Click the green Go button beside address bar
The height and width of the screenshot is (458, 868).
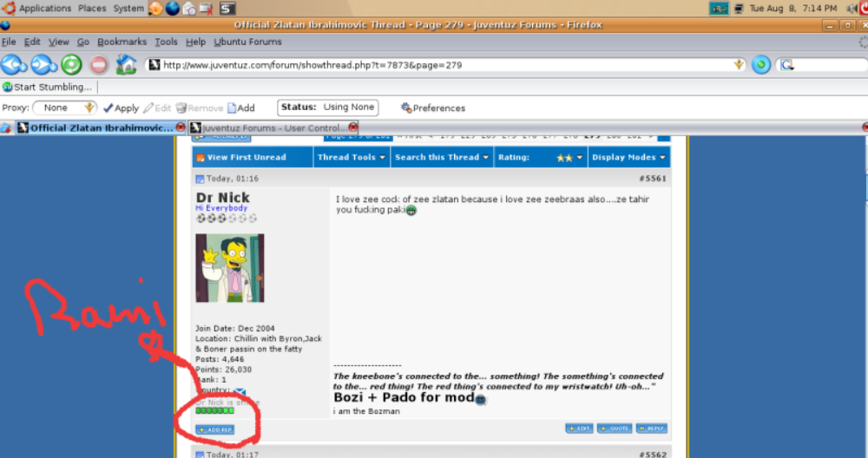(761, 65)
